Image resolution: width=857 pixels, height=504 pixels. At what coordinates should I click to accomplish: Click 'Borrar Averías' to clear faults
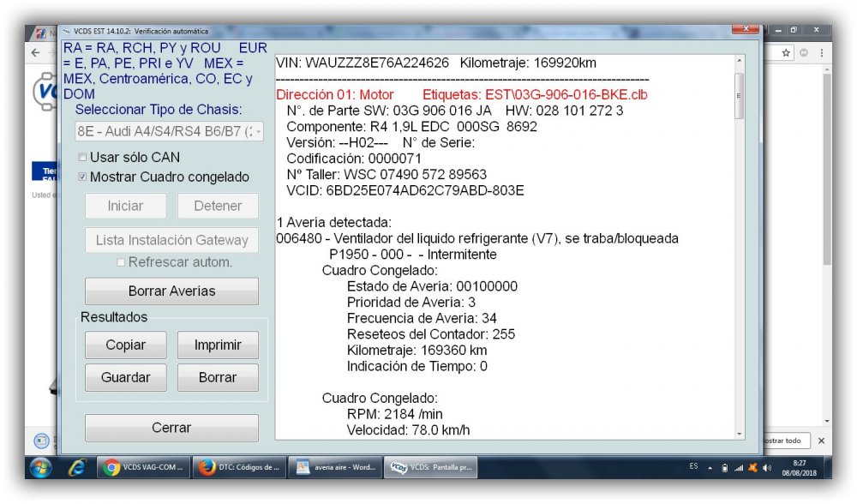coord(171,291)
